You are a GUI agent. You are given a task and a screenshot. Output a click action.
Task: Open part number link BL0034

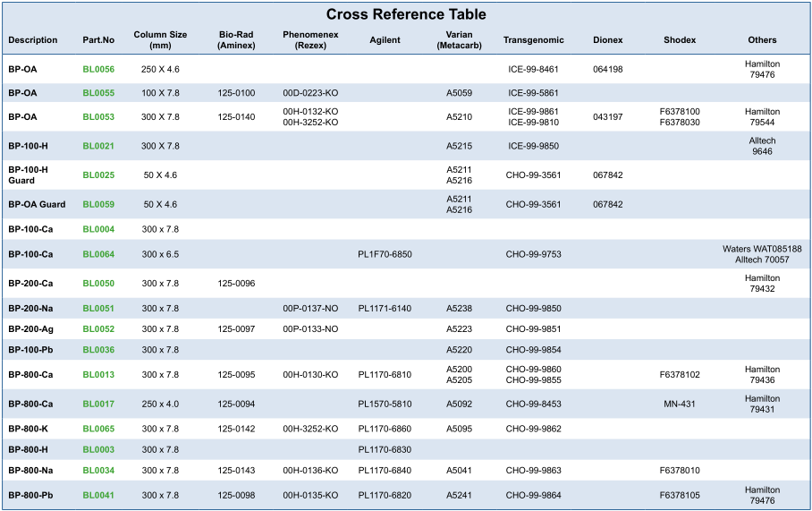(98, 471)
